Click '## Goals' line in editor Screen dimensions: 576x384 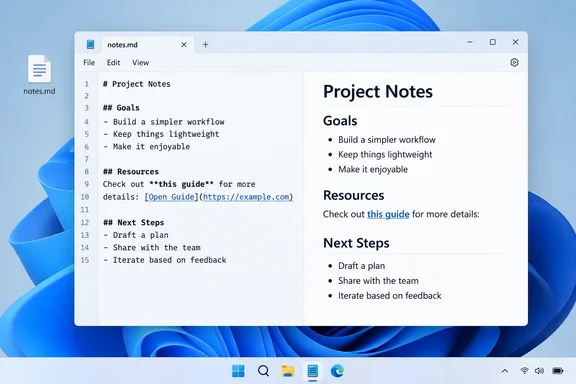121,108
